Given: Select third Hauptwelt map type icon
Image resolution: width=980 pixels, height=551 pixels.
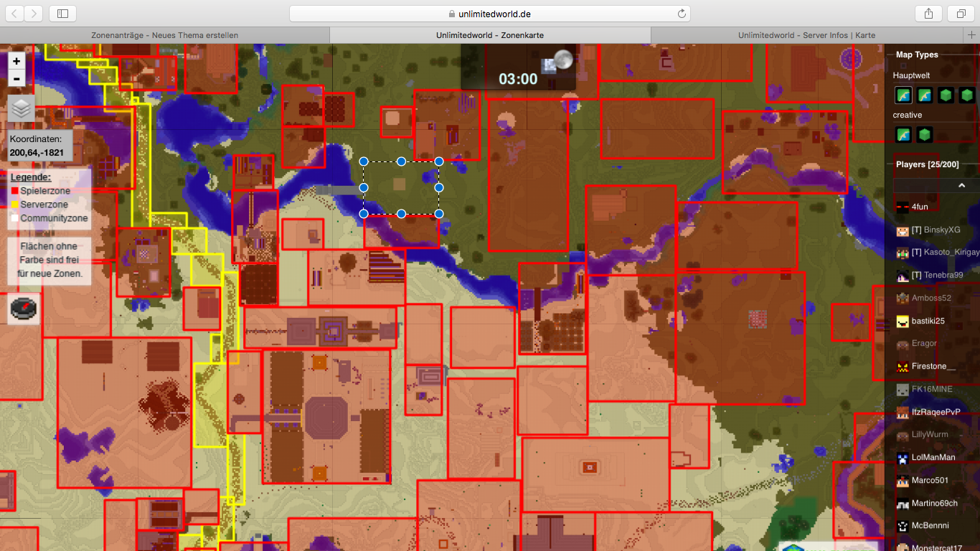Looking at the screenshot, I should [x=946, y=95].
